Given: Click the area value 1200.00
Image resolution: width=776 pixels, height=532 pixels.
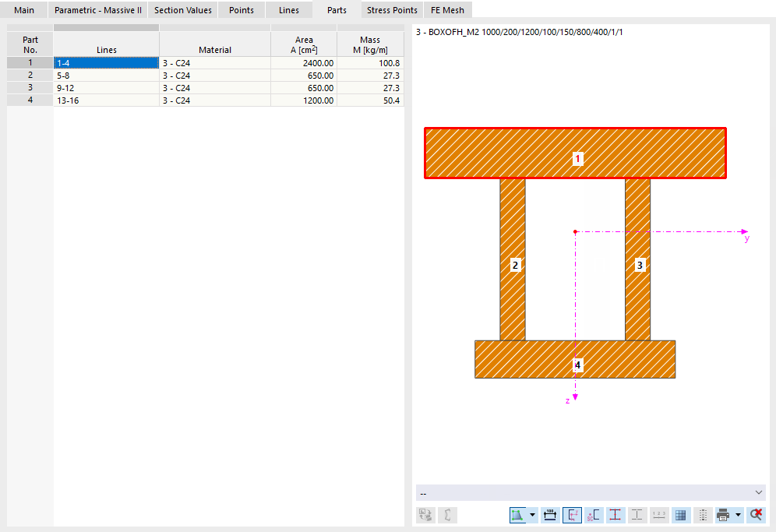Looking at the screenshot, I should [x=304, y=100].
